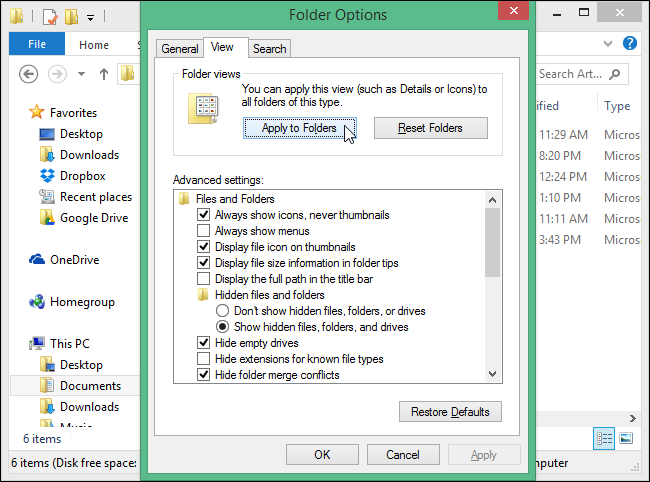Viewport: 650px width, 482px height.
Task: Open the File menu in Explorer
Action: click(x=37, y=44)
